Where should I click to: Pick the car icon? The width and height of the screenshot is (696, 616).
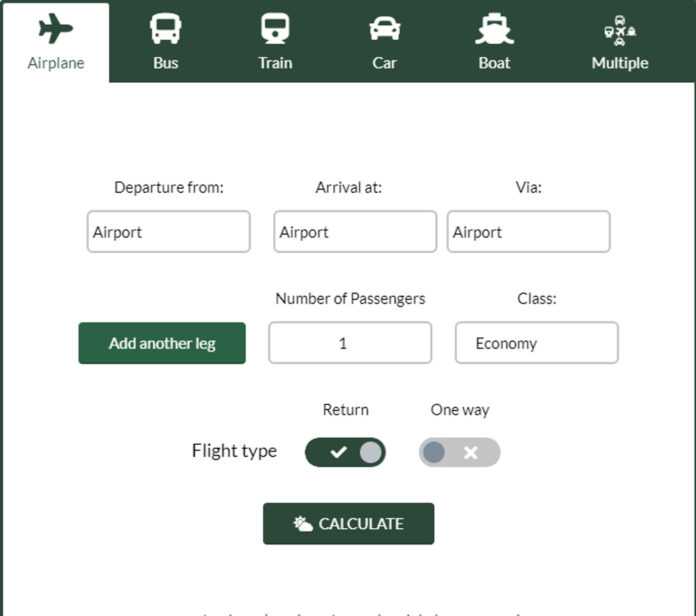tap(384, 29)
